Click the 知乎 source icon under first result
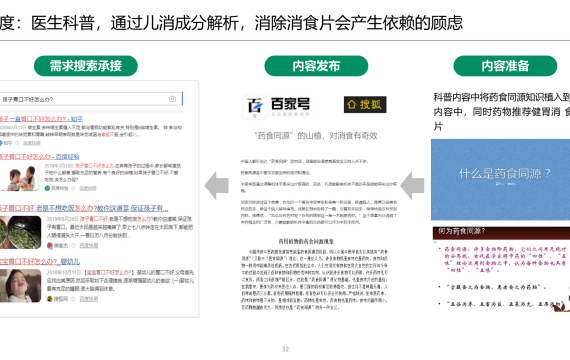The height and width of the screenshot is (360, 570). pos(1,143)
